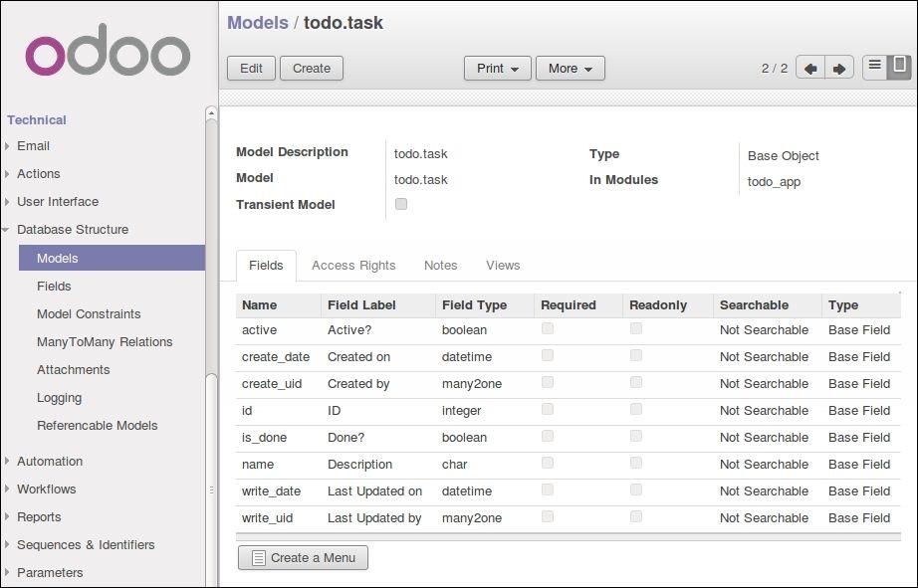Expand the Actions menu section
The image size is (918, 588).
click(x=38, y=174)
